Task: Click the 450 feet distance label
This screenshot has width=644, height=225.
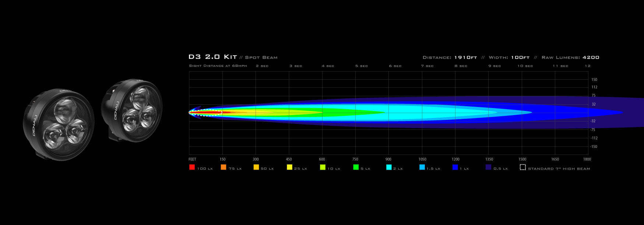Action: 289,159
